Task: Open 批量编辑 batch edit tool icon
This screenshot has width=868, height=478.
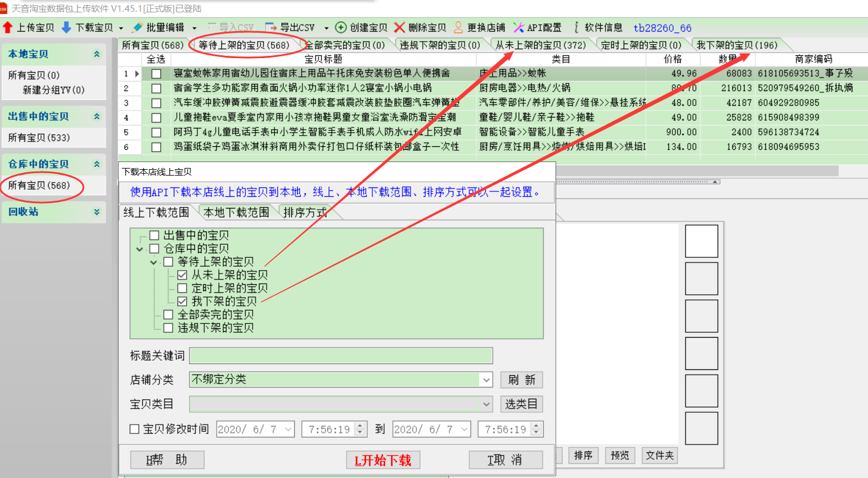Action: (137, 28)
